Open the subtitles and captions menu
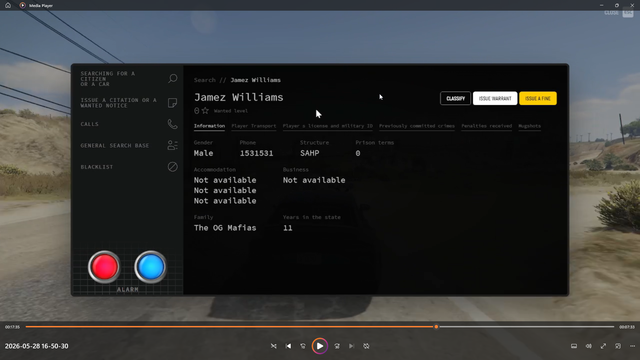Viewport: 640px width, 360px height. [574, 346]
